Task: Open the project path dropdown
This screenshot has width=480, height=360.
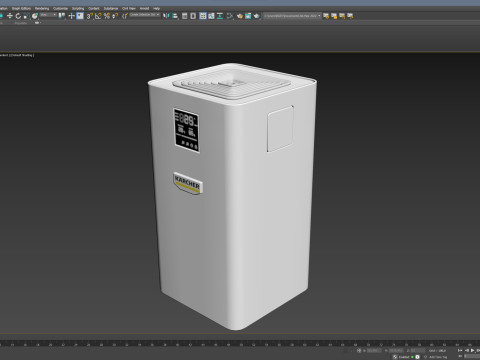Action: [292, 16]
